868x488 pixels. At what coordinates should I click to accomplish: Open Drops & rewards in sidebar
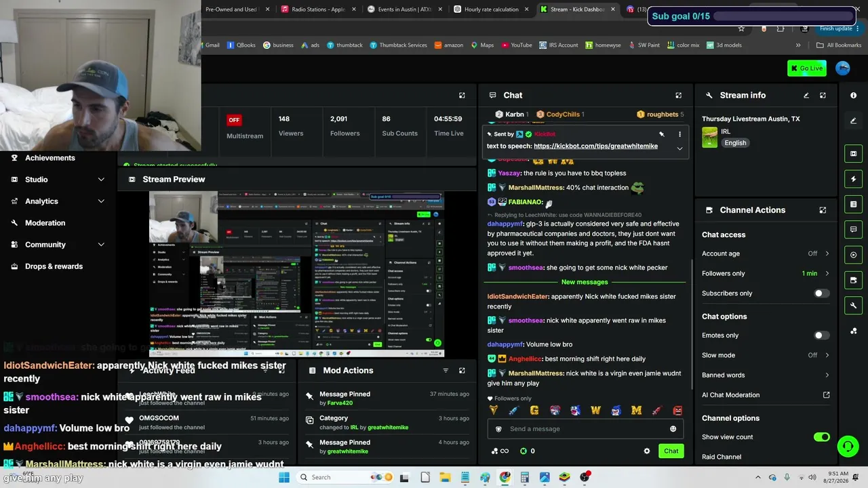click(x=54, y=266)
